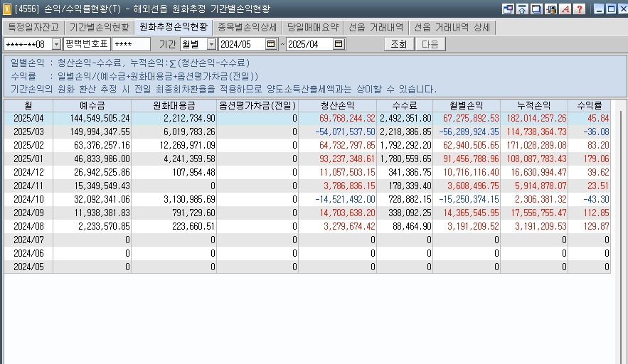Select the 2024/08 row month cell
The width and height of the screenshot is (628, 364).
(28, 226)
